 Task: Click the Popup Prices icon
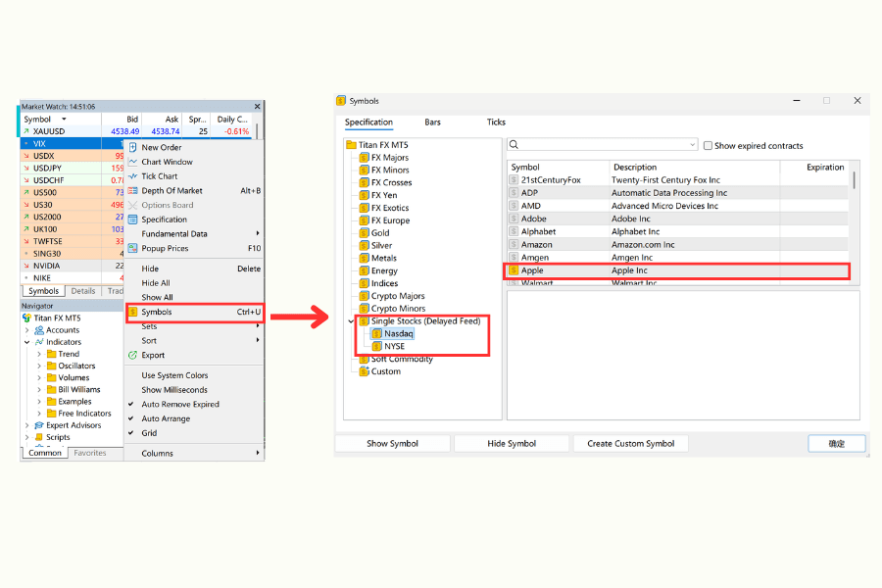[132, 248]
